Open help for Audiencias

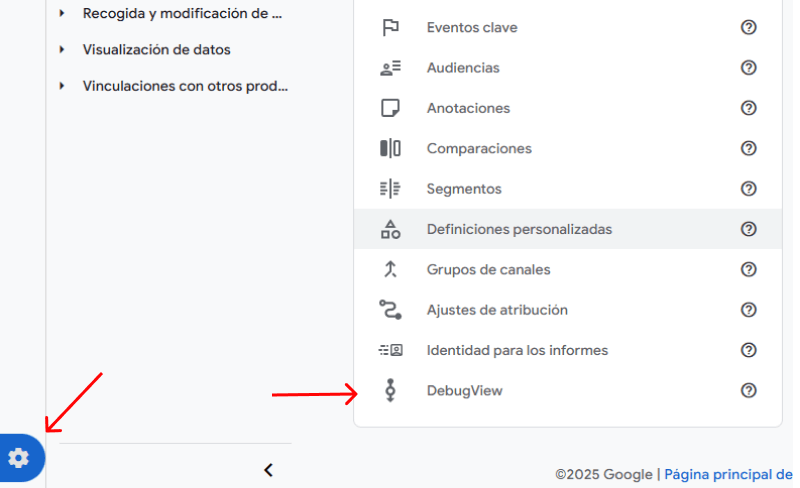point(748,67)
